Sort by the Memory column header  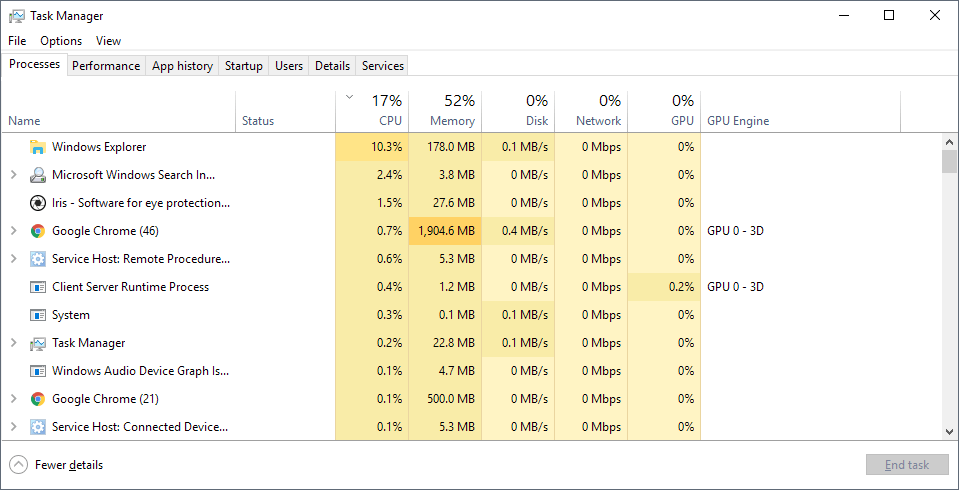point(445,111)
